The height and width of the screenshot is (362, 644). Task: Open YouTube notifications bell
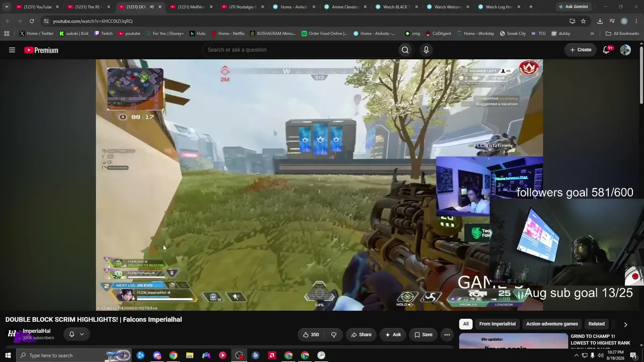(x=606, y=50)
